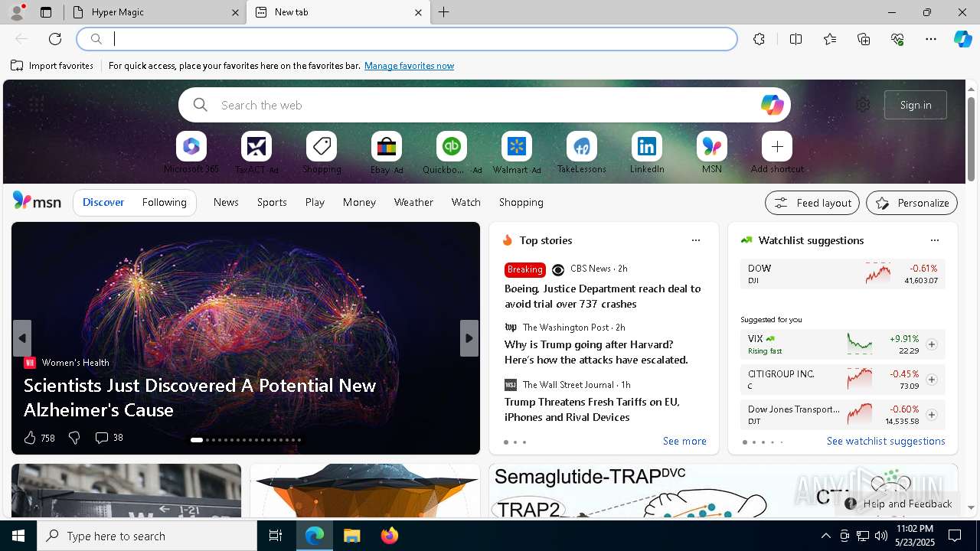This screenshot has width=980, height=551.
Task: Open TakeLessons shortcut
Action: tap(582, 153)
